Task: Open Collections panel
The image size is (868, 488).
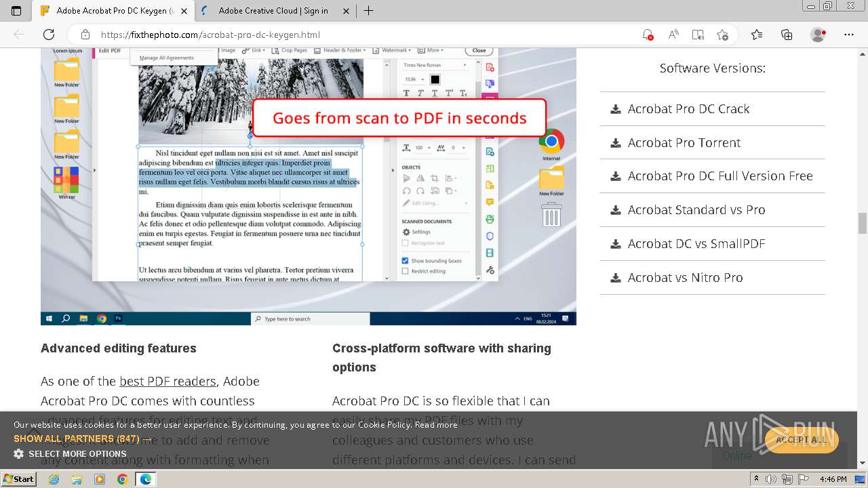Action: click(x=787, y=35)
